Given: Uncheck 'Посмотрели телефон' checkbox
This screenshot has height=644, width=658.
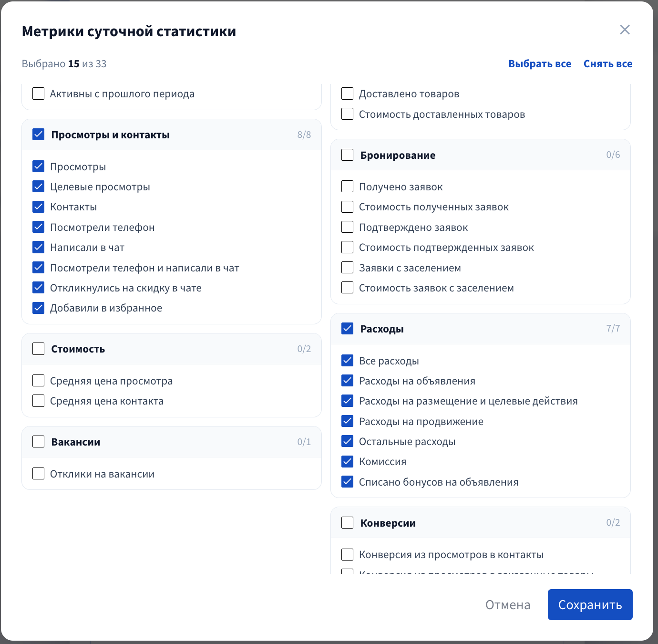Looking at the screenshot, I should [x=39, y=227].
